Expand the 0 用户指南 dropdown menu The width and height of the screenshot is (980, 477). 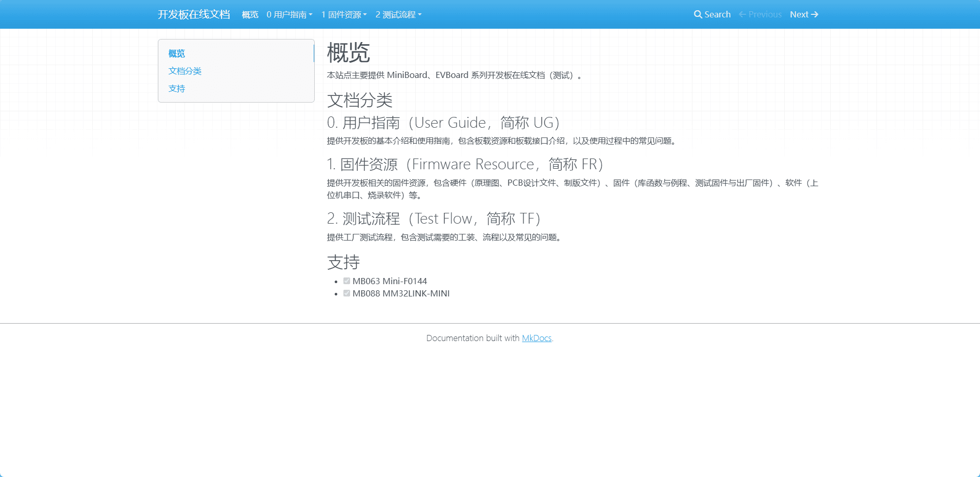click(x=289, y=14)
